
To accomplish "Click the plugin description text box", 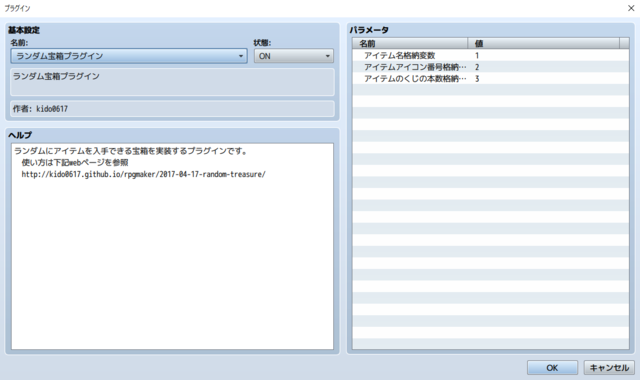I will (x=172, y=82).
